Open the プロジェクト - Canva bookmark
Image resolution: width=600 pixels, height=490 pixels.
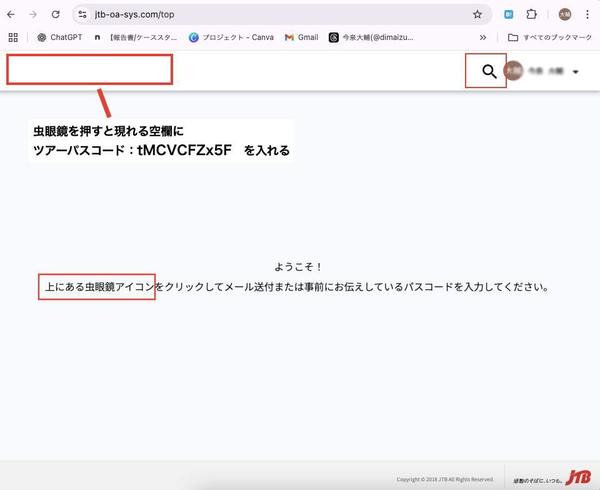tap(232, 37)
